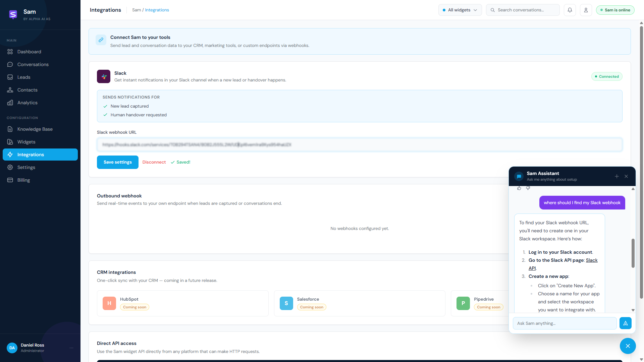Click the Settings gear icon
This screenshot has width=644, height=362.
coord(10,167)
